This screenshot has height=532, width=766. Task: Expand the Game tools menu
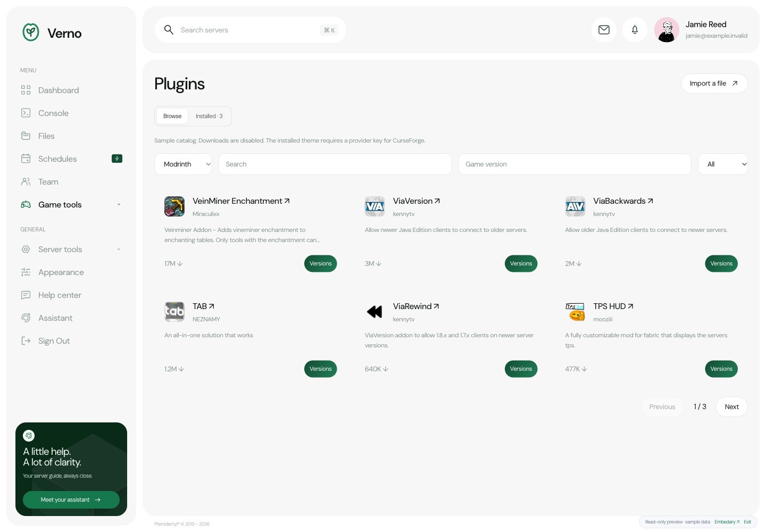pos(71,204)
